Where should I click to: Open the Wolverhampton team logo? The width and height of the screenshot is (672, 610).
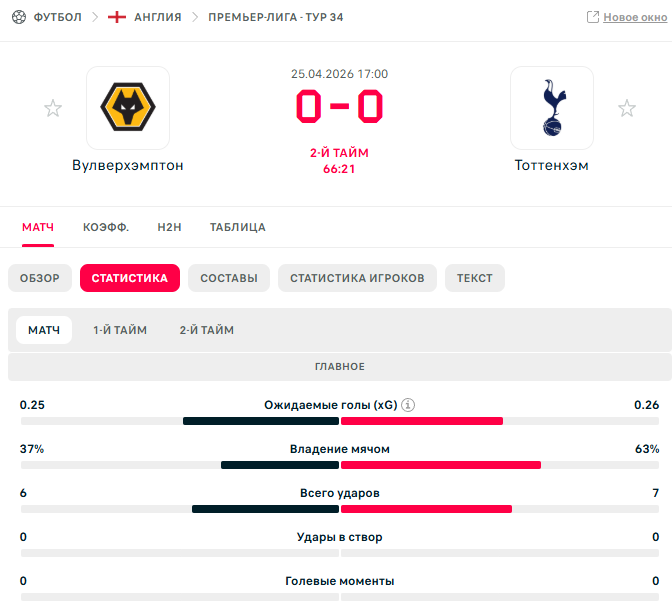pyautogui.click(x=128, y=108)
